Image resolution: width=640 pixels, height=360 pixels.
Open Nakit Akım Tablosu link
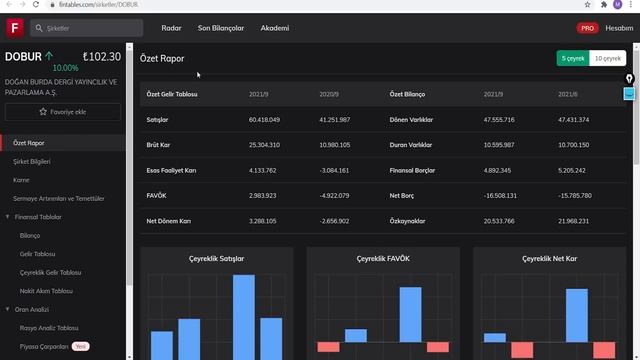(46, 291)
